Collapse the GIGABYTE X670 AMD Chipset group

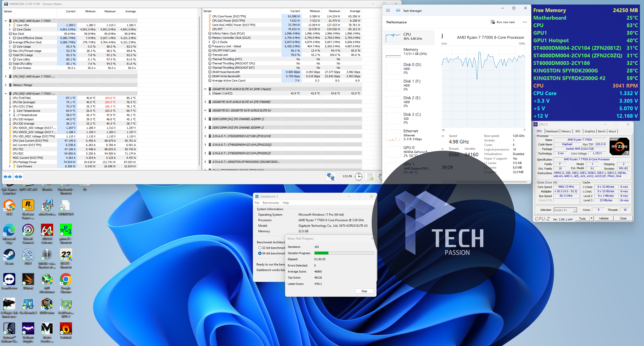pos(205,89)
